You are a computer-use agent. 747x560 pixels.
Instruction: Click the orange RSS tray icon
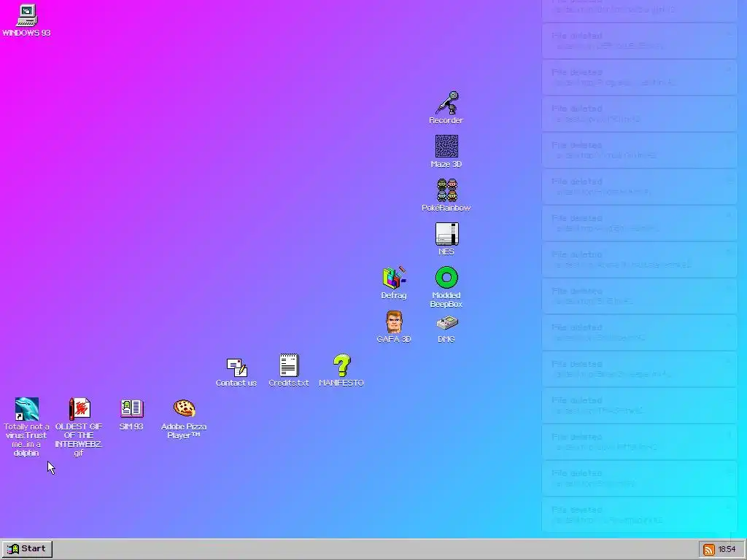(x=709, y=550)
